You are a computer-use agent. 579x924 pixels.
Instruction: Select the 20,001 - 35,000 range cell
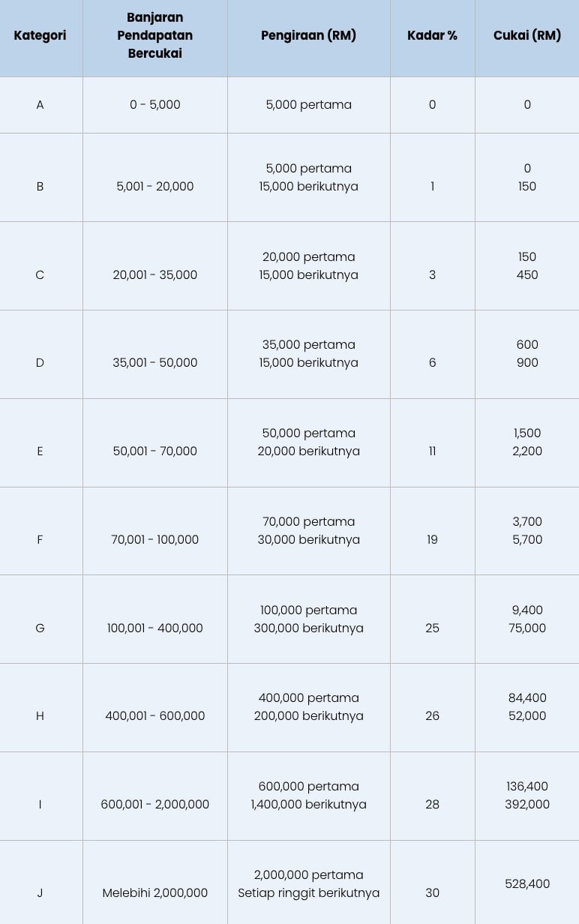coord(155,274)
